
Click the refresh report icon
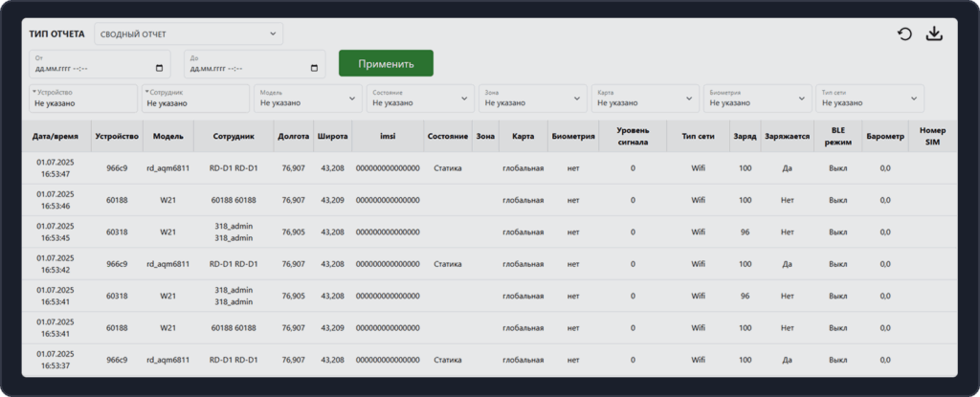904,34
